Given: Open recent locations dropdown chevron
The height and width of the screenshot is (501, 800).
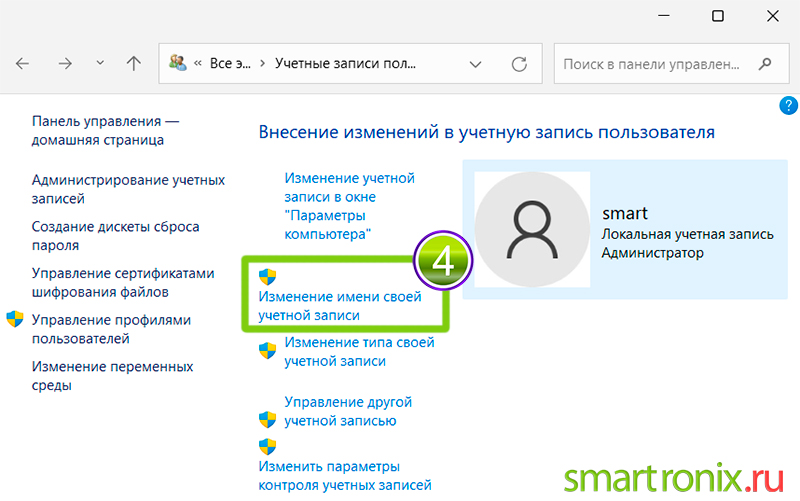Looking at the screenshot, I should (x=100, y=63).
